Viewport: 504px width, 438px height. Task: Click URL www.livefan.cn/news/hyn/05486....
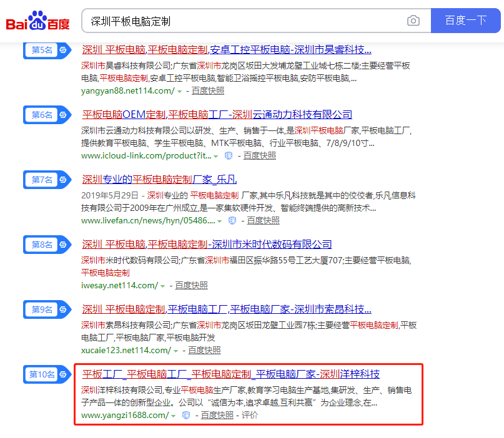tap(148, 221)
